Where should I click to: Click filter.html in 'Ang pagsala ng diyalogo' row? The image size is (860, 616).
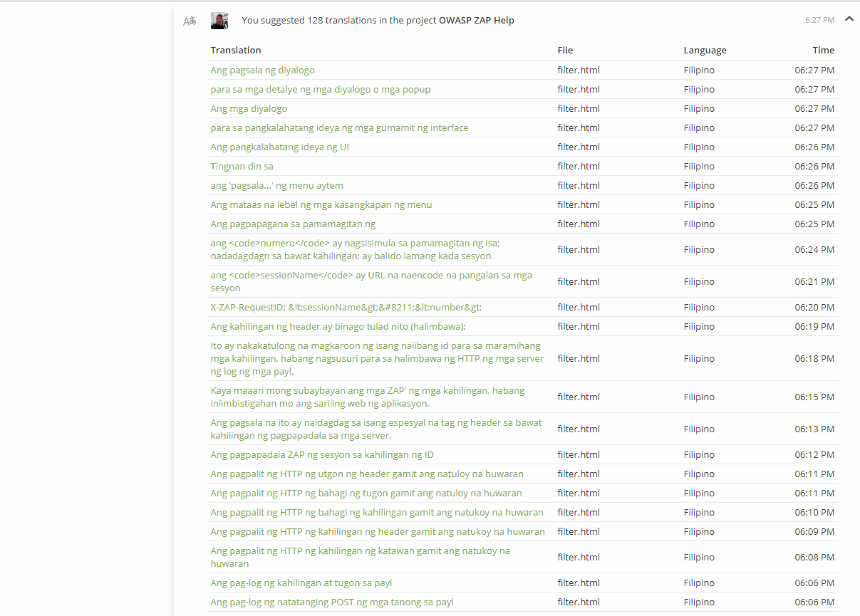579,70
